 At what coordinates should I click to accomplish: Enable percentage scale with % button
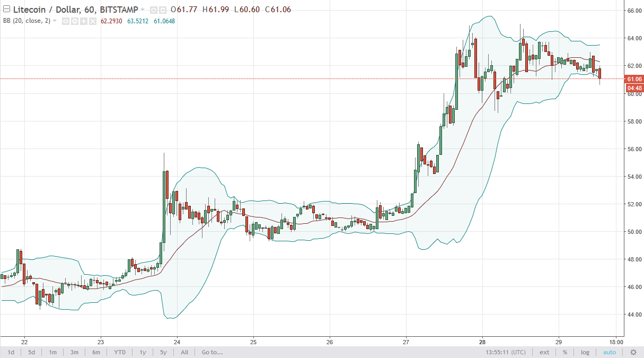565,352
